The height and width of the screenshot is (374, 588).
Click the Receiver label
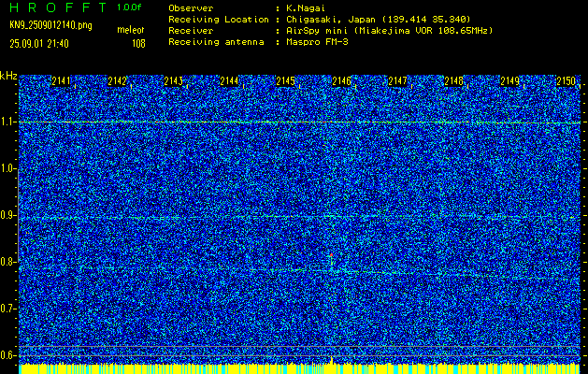(x=191, y=31)
